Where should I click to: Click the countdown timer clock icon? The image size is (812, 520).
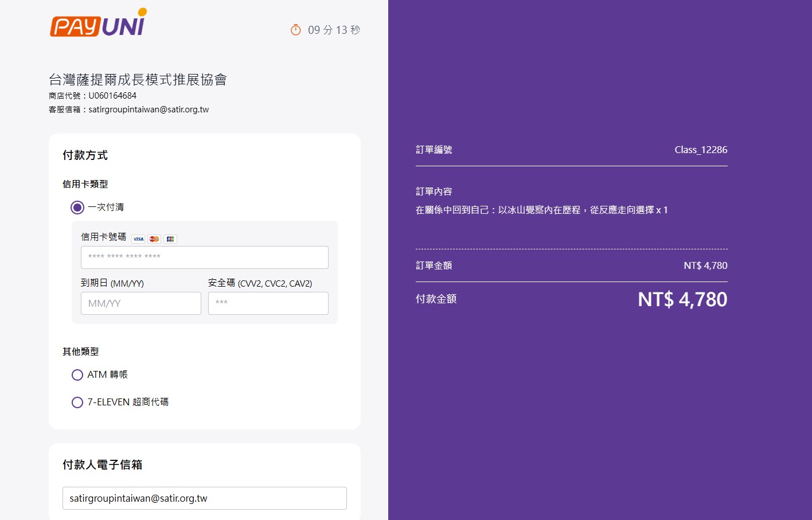pos(296,30)
